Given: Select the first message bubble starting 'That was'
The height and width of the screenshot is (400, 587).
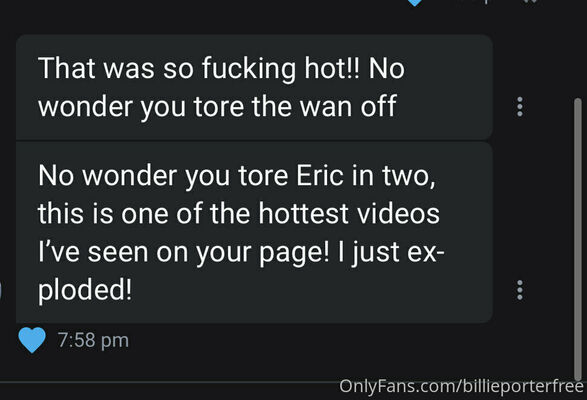Looking at the screenshot, I should (x=254, y=87).
